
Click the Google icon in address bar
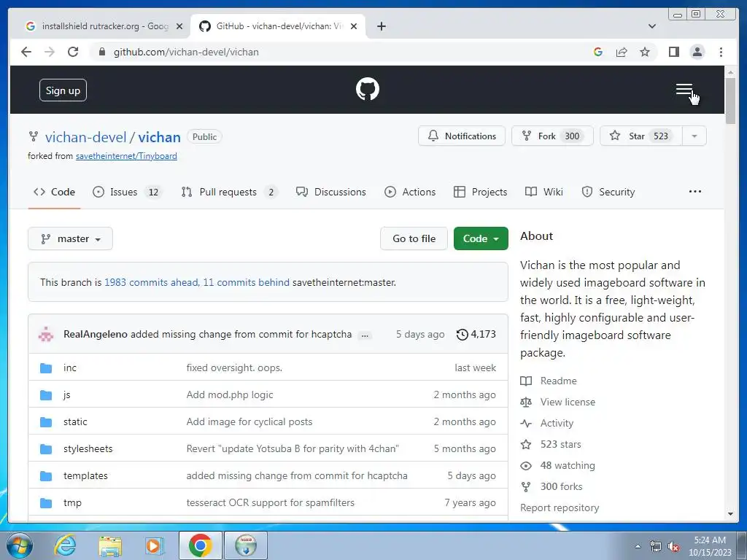point(598,52)
